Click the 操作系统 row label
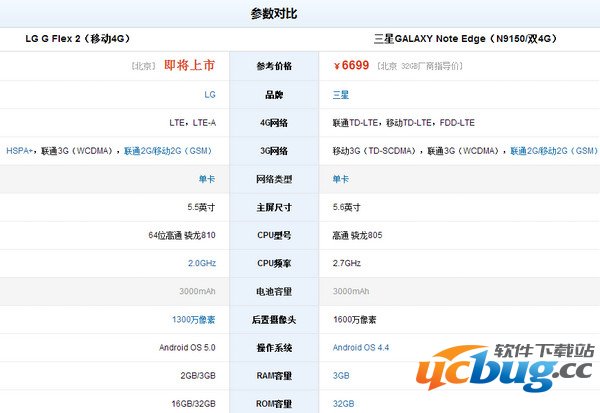The width and height of the screenshot is (600, 413). point(277,347)
